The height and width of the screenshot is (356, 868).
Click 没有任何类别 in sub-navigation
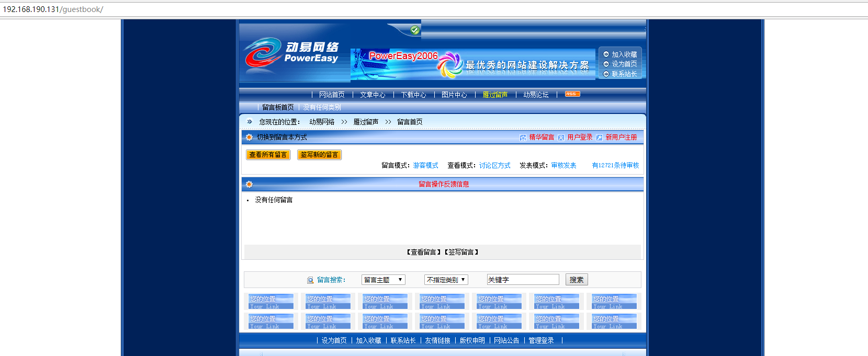pos(322,107)
